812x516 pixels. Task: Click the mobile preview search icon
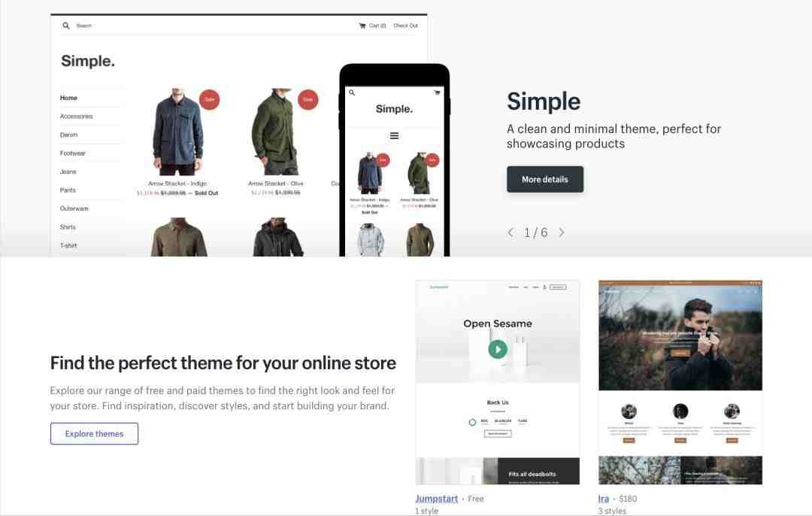352,93
